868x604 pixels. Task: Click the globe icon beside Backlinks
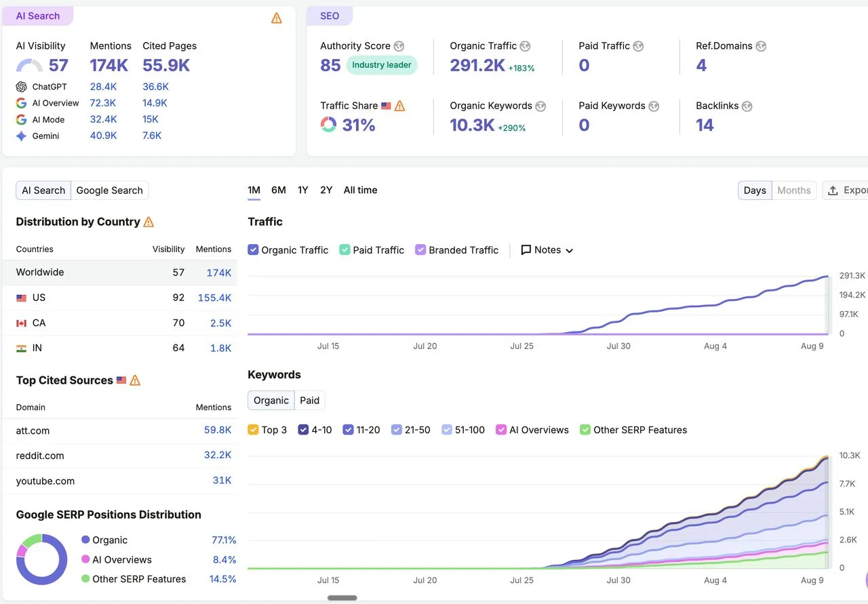click(747, 106)
